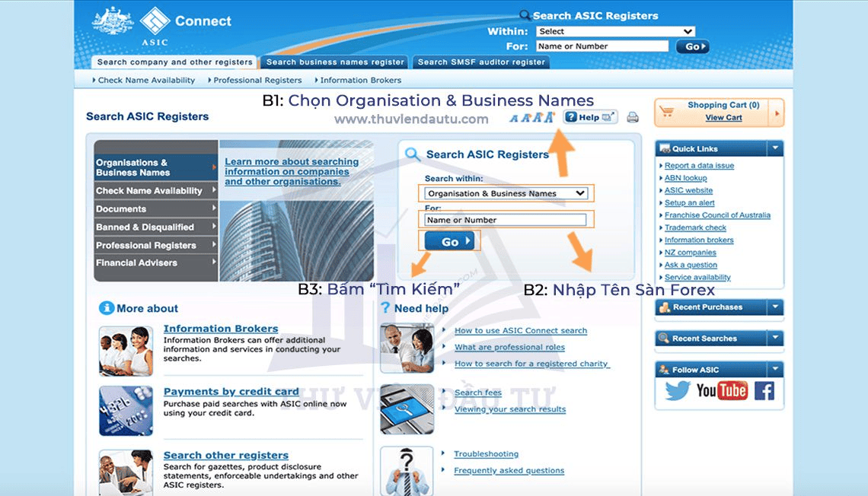The width and height of the screenshot is (868, 496).
Task: Click the Help button
Action: (590, 117)
